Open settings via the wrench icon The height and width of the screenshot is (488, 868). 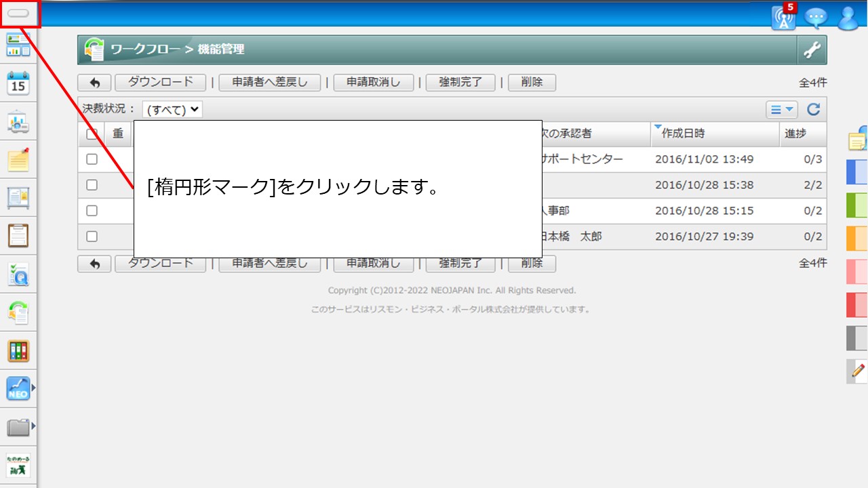point(812,49)
